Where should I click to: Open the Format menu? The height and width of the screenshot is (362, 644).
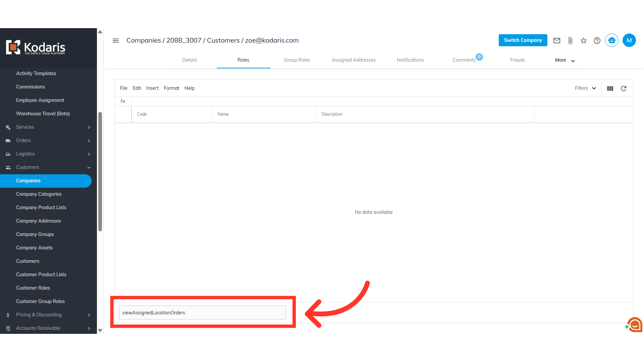coord(171,88)
